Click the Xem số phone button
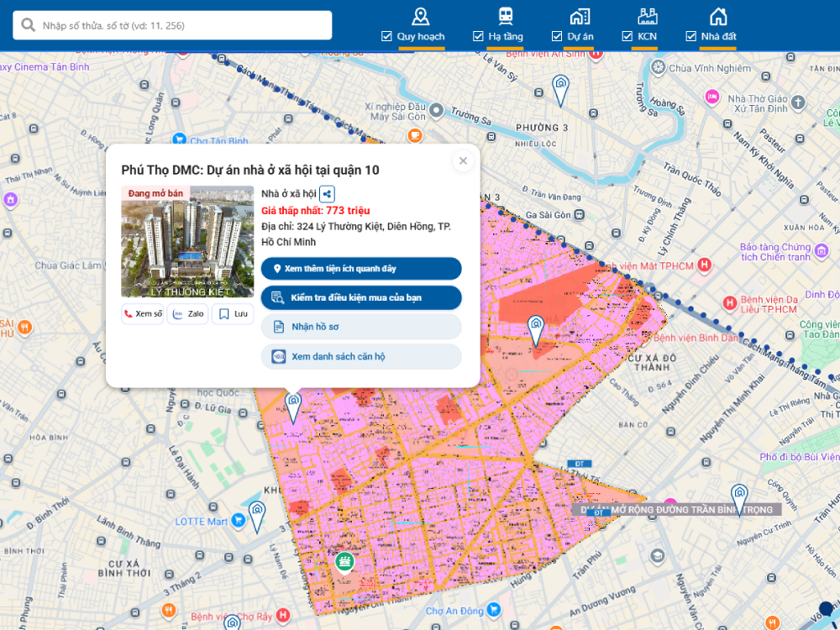Screen dimensions: 840x630 coord(143,314)
